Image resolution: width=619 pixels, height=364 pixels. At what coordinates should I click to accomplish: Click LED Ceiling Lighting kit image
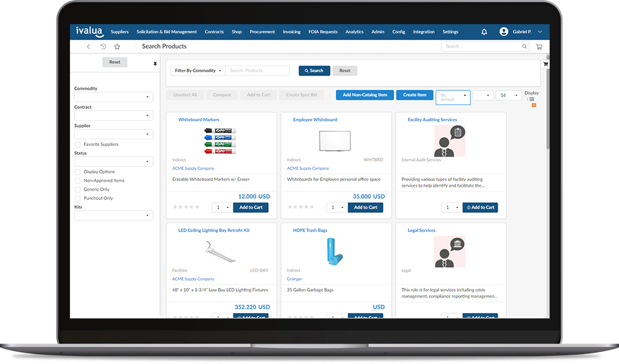[220, 252]
